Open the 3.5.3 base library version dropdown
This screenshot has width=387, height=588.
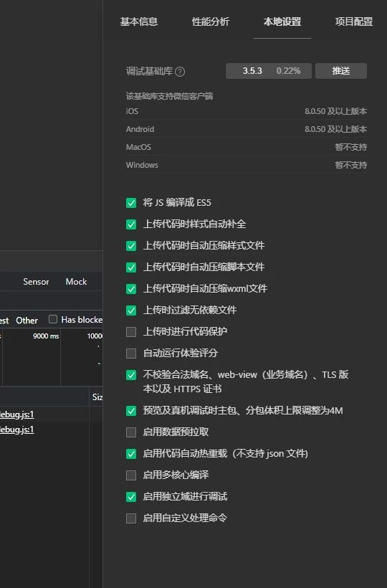268,71
